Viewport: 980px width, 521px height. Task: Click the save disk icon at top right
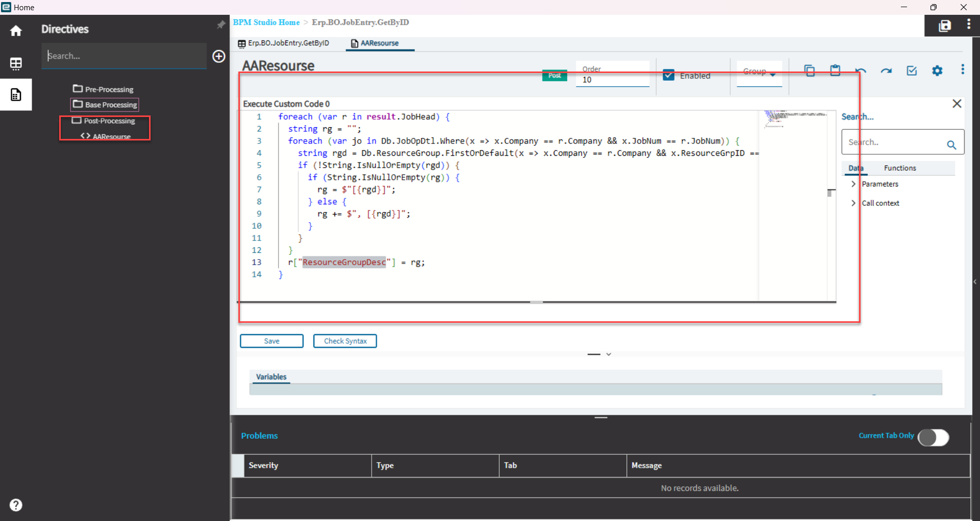click(945, 26)
